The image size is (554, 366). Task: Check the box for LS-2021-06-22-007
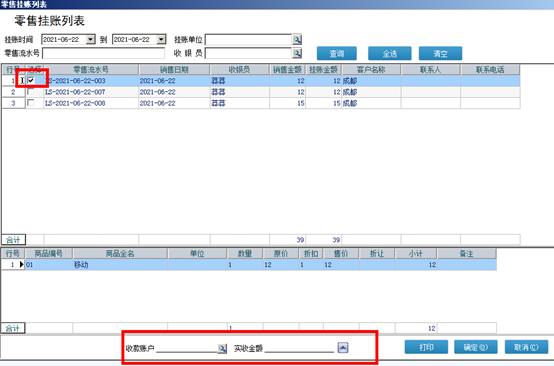[31, 92]
